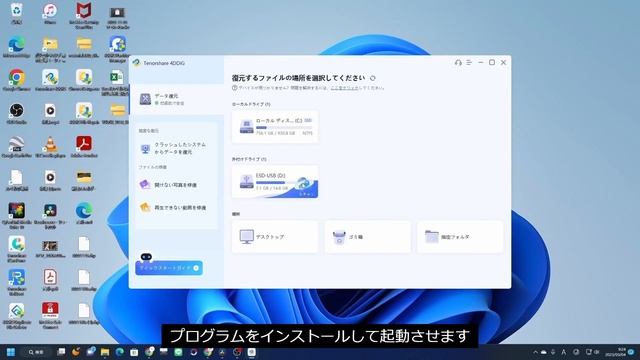Open the Quick Start Guide button
640x360 pixels.
pyautogui.click(x=169, y=268)
